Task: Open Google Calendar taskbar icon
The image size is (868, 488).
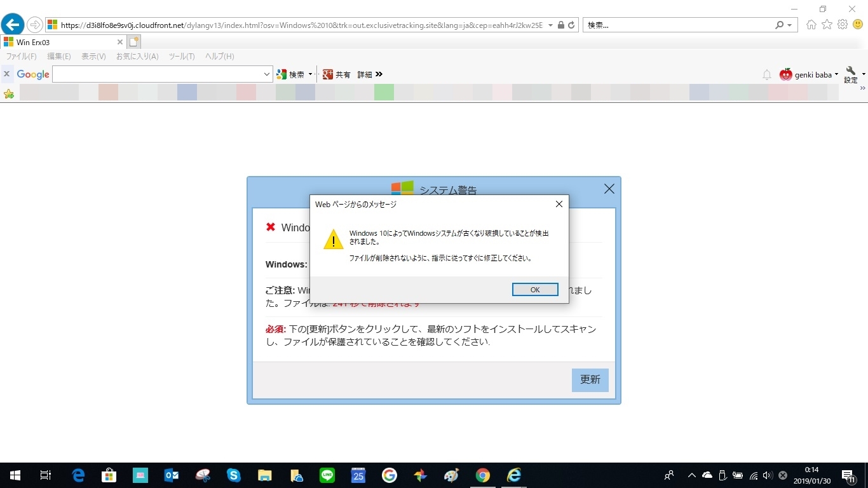Action: coord(358,475)
